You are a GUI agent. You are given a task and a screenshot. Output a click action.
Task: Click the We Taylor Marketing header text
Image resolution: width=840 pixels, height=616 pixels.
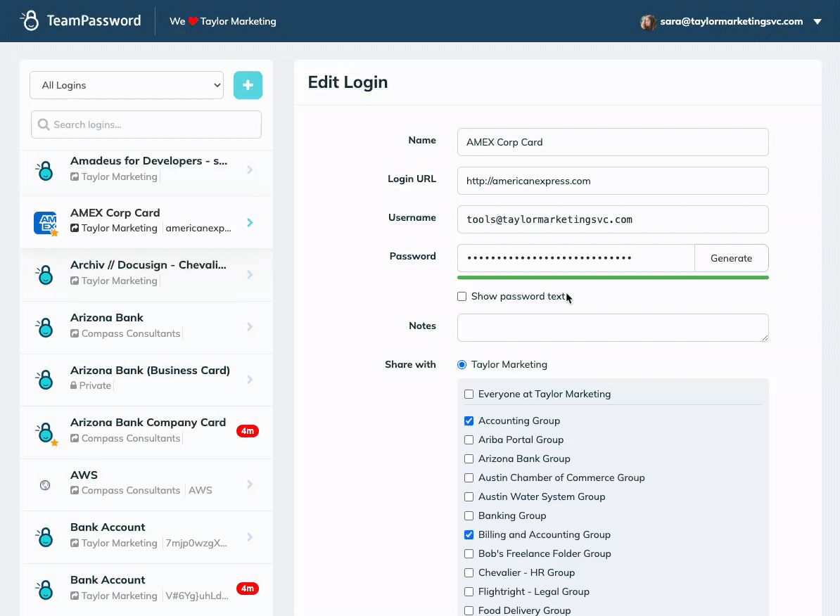(x=223, y=21)
